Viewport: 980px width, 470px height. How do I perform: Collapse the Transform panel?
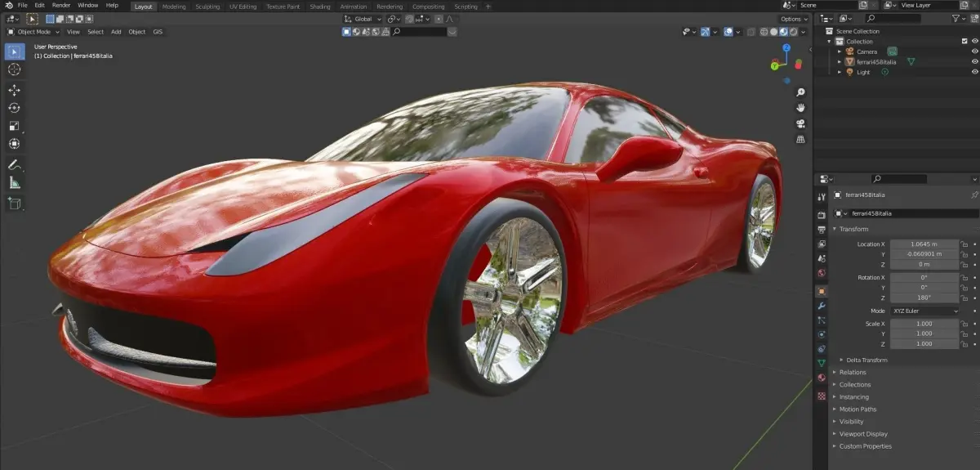pyautogui.click(x=853, y=229)
